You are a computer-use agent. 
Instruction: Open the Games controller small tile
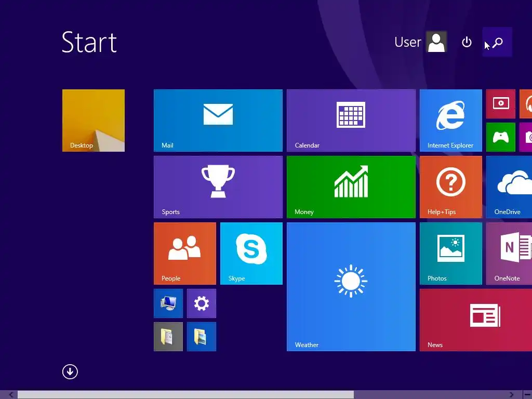501,137
